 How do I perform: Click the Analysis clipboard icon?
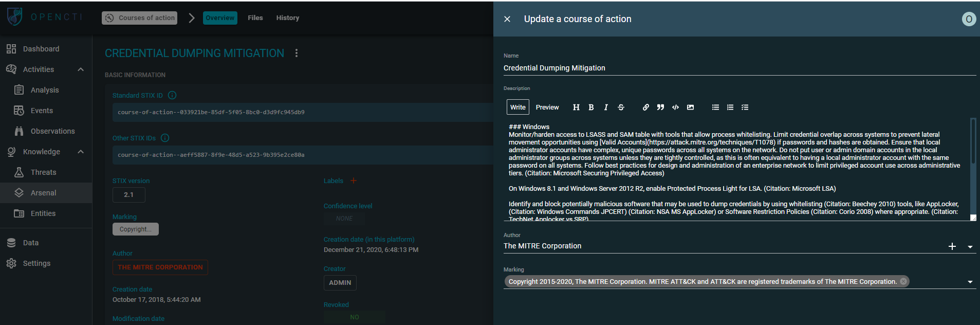19,90
